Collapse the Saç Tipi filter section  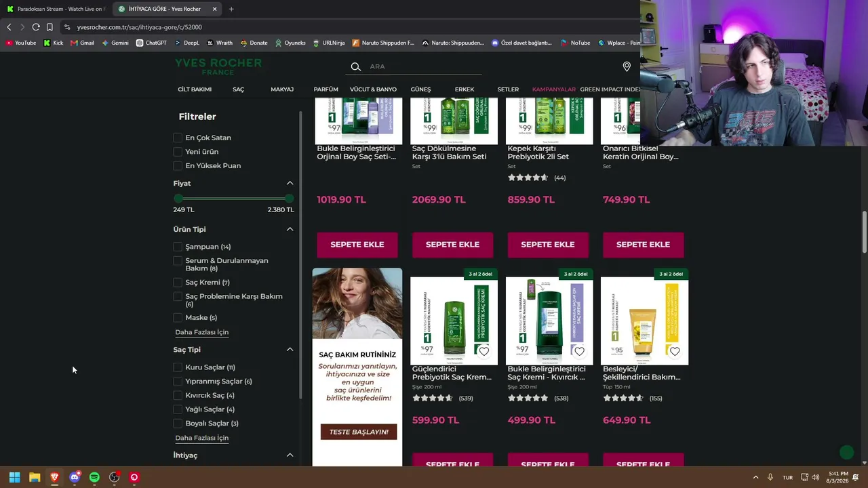point(290,349)
